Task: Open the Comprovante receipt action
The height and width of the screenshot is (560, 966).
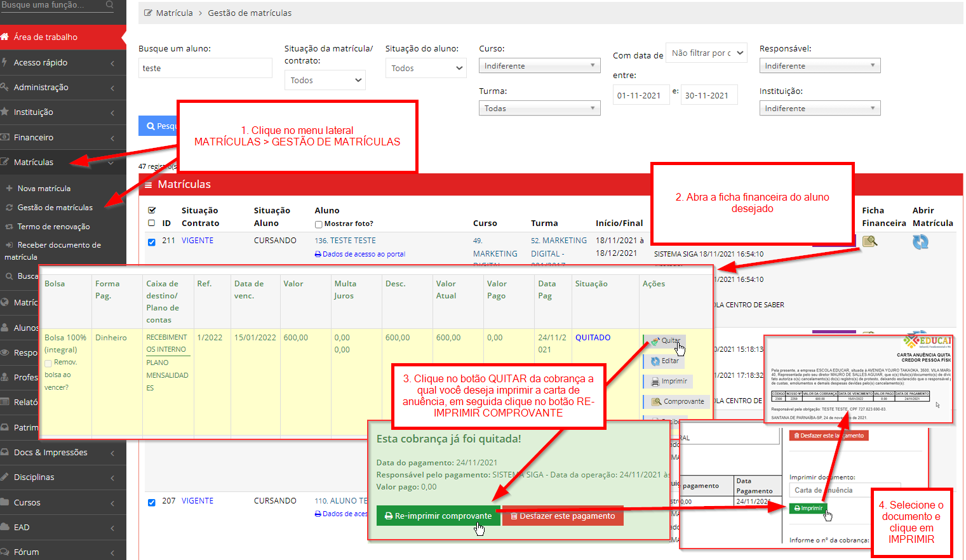Action: [x=678, y=402]
